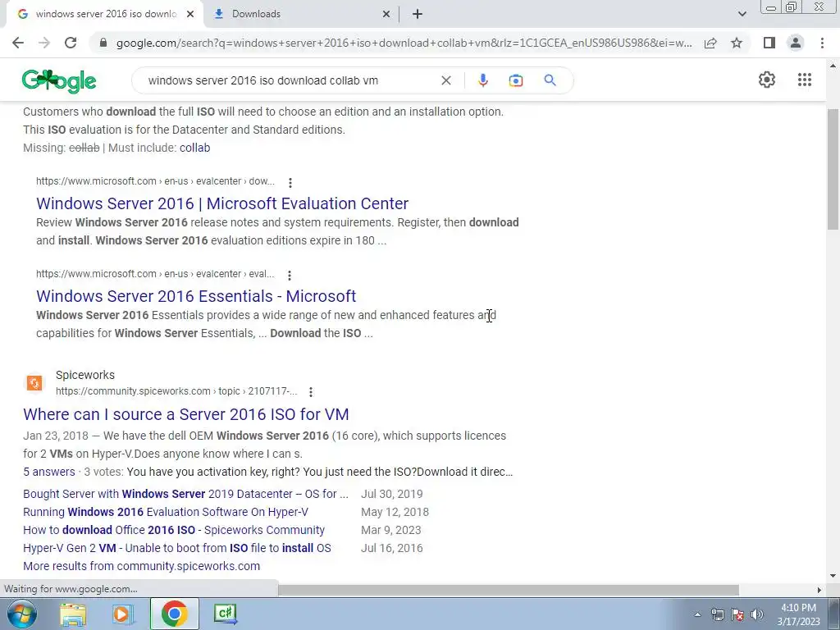Open the Chrome three-dot menu
The width and height of the screenshot is (840, 630).
pos(822,43)
